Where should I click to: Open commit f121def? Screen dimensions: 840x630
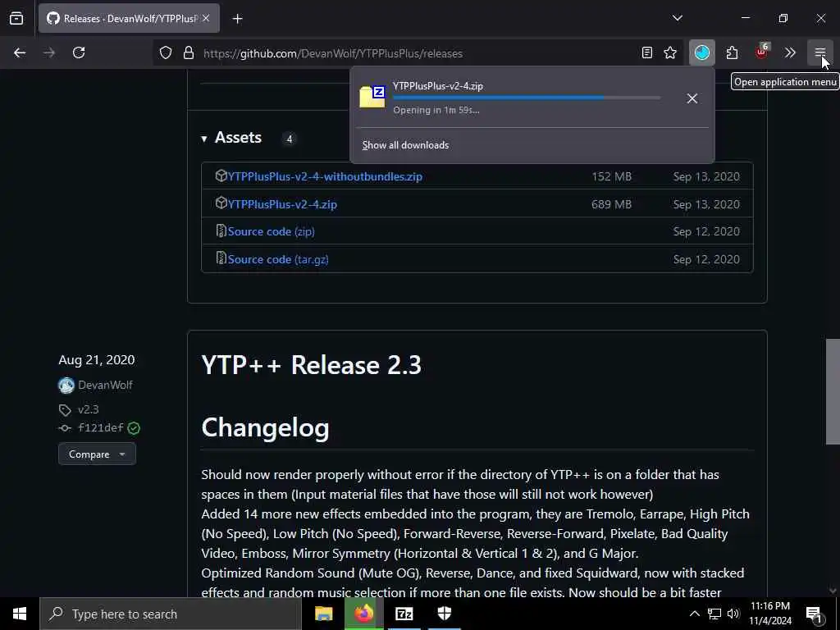(x=101, y=427)
